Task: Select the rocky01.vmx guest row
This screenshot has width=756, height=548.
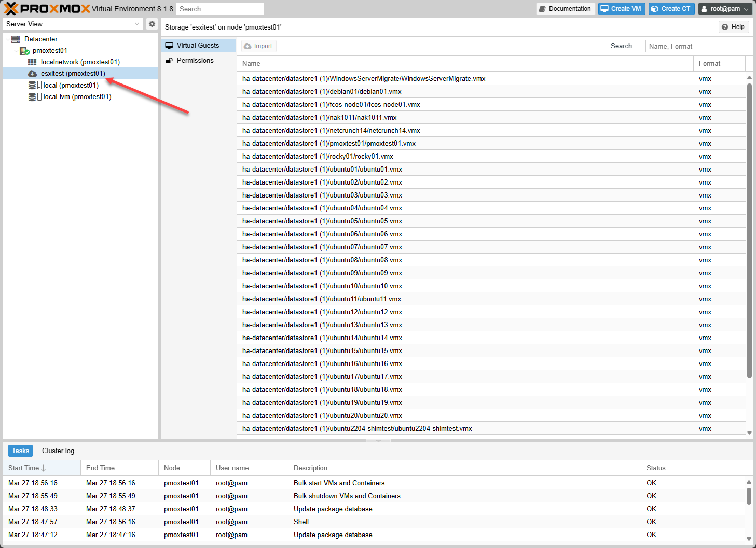Action: (x=491, y=157)
